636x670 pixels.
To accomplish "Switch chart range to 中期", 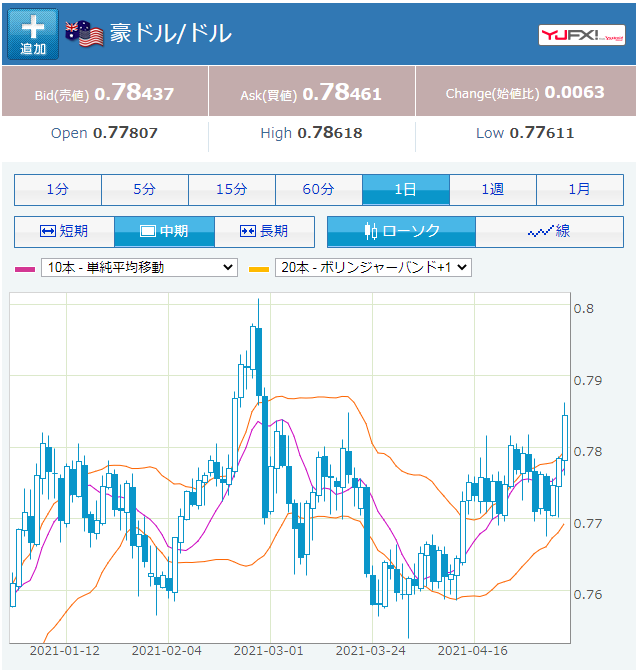I will (x=164, y=232).
